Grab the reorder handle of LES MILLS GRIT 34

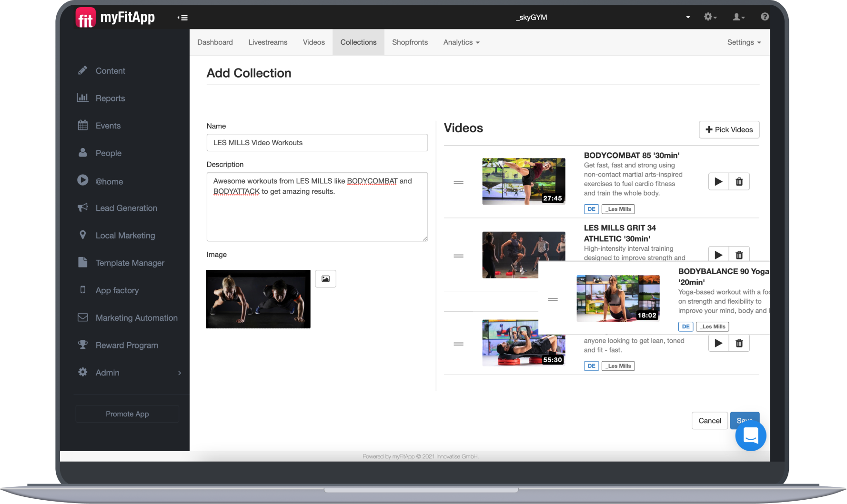coord(459,256)
